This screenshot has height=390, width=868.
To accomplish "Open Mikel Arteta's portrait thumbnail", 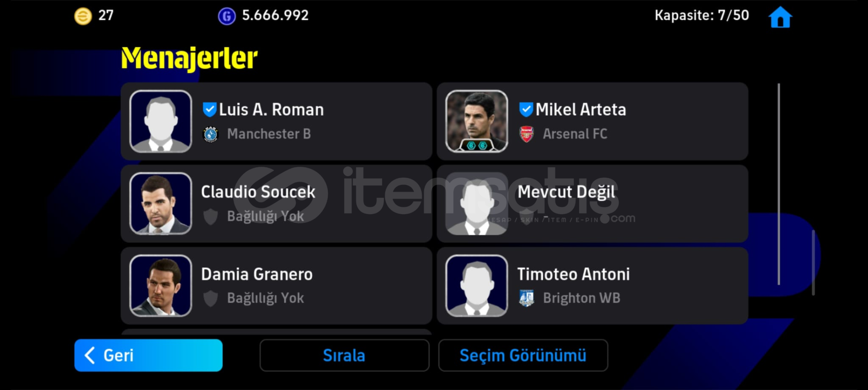I will click(476, 121).
